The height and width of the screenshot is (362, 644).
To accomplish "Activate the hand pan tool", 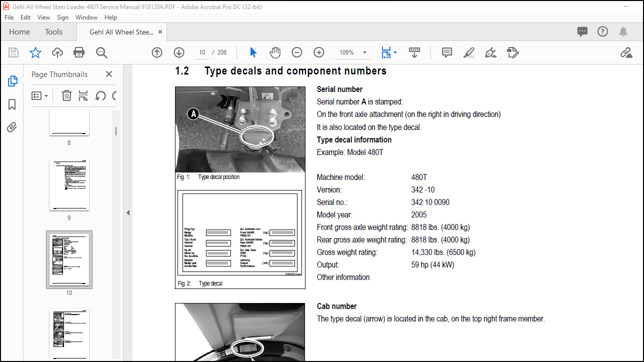I will (275, 52).
